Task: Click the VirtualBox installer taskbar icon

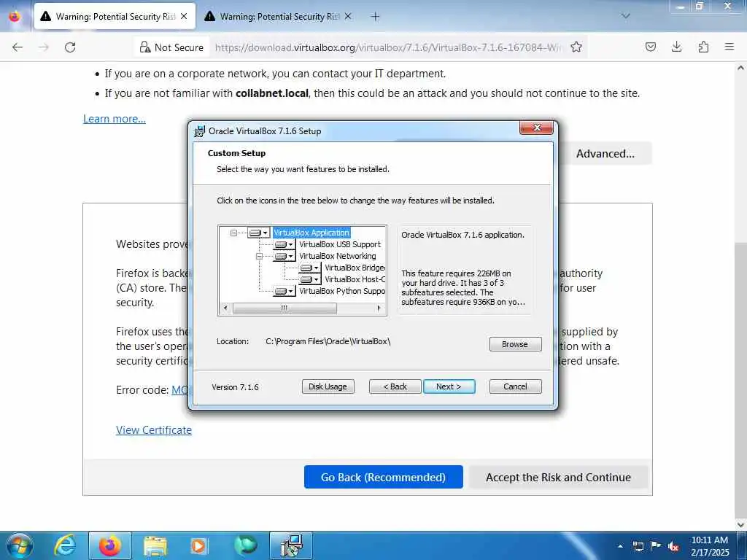Action: tap(291, 545)
